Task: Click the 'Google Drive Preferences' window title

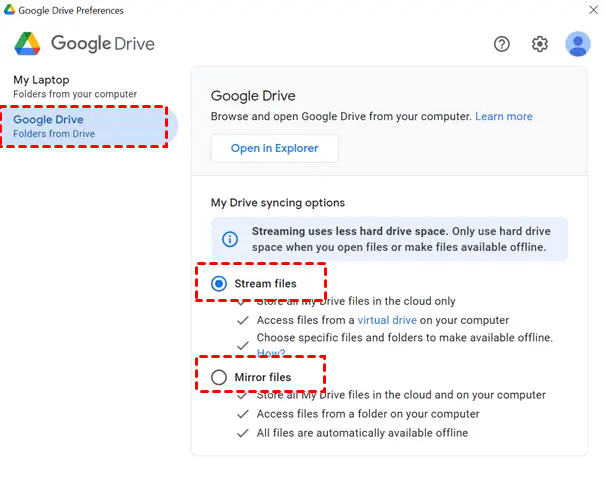Action: 72,10
